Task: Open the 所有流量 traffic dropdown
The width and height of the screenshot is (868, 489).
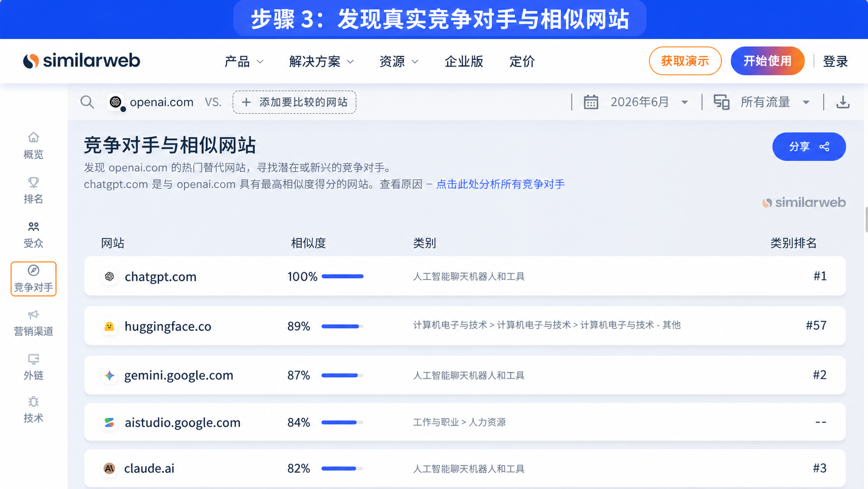Action: pos(775,102)
